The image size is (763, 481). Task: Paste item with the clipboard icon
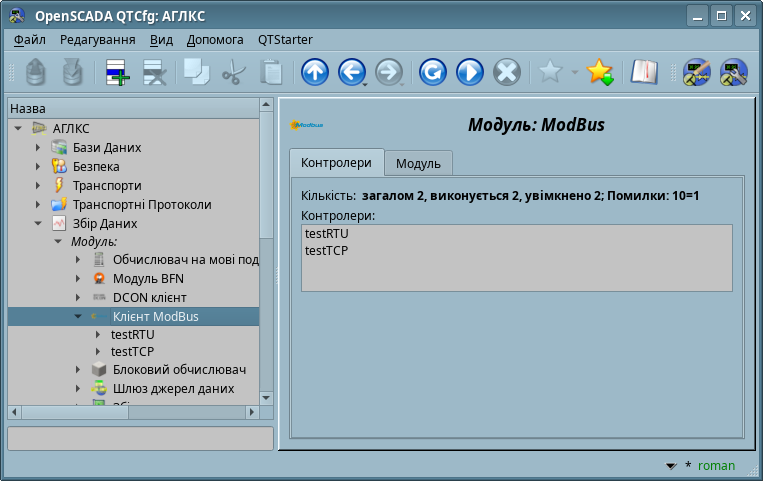tap(271, 73)
